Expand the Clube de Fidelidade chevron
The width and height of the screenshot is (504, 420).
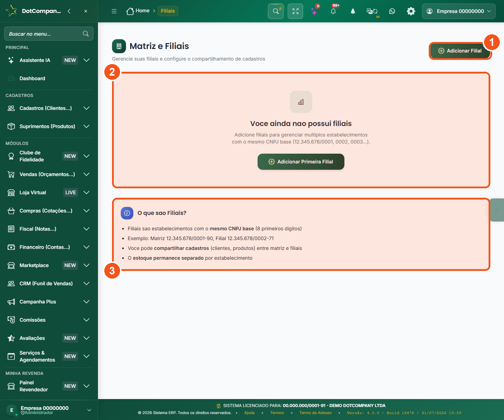pyautogui.click(x=86, y=156)
